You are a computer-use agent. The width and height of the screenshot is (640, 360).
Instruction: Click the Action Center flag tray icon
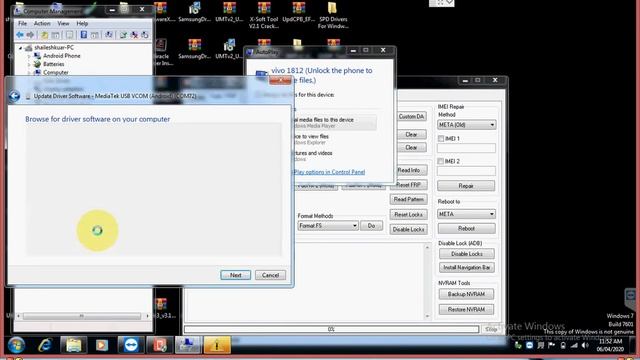coord(552,345)
